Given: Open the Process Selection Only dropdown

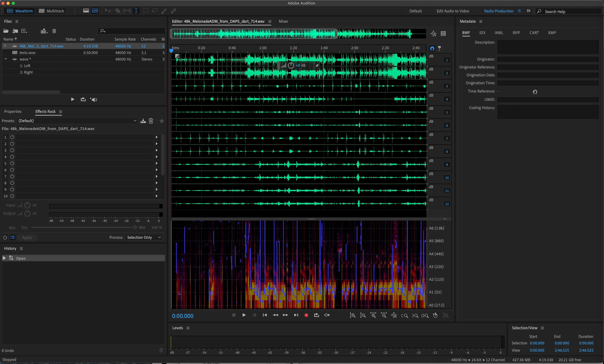Looking at the screenshot, I should [144, 238].
